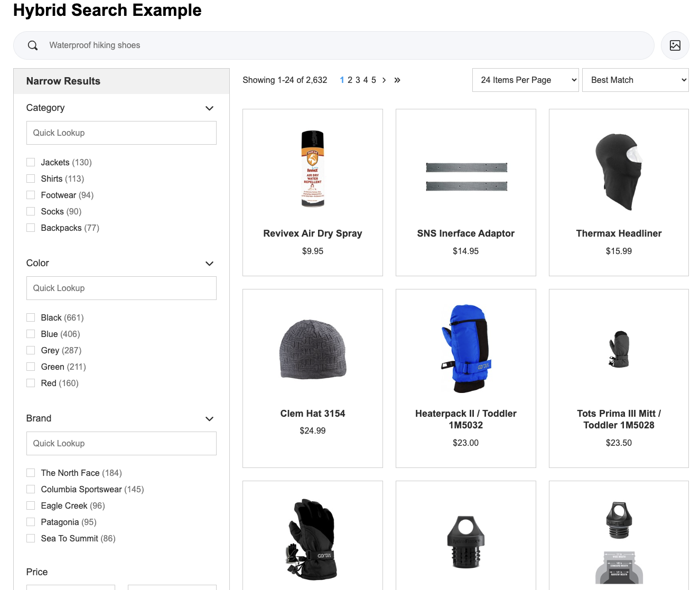The width and height of the screenshot is (700, 590).
Task: Open Revivex Air Dry Spray title
Action: coord(313,233)
